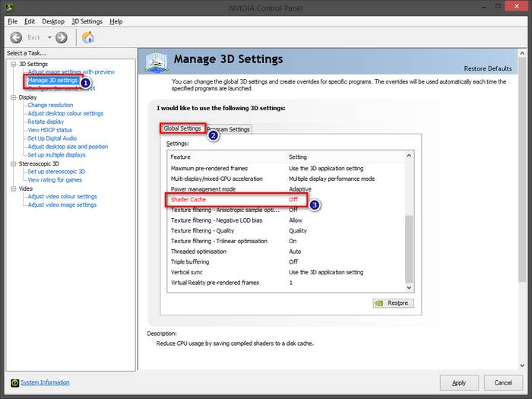Click the NVIDIA Control Panel title bar icon

(x=9, y=7)
